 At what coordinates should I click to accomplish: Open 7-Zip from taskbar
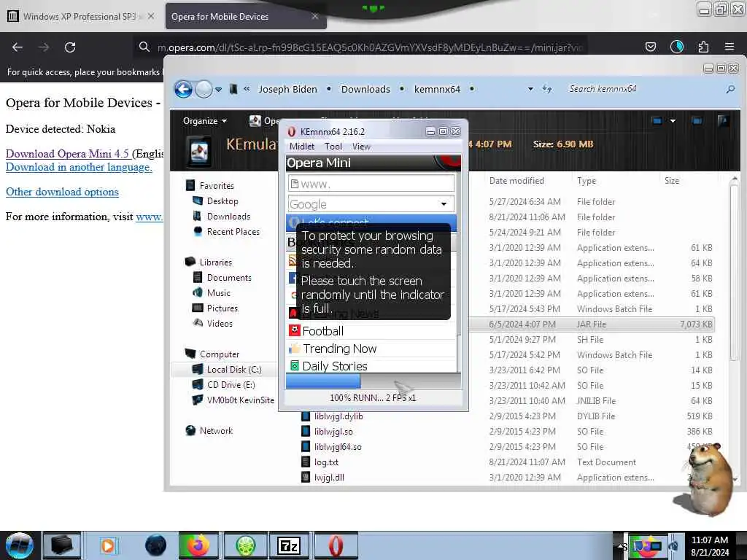point(289,545)
